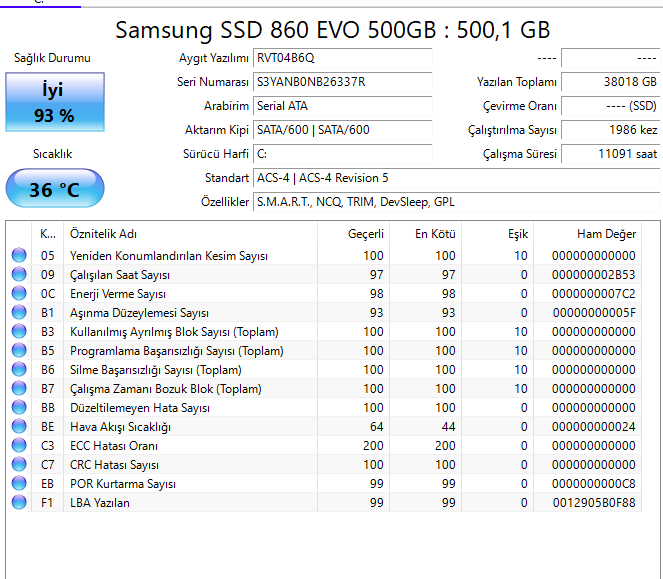The height and width of the screenshot is (579, 663).
Task: Click the Çalışma Süresi value 11091 saat
Action: pos(611,154)
